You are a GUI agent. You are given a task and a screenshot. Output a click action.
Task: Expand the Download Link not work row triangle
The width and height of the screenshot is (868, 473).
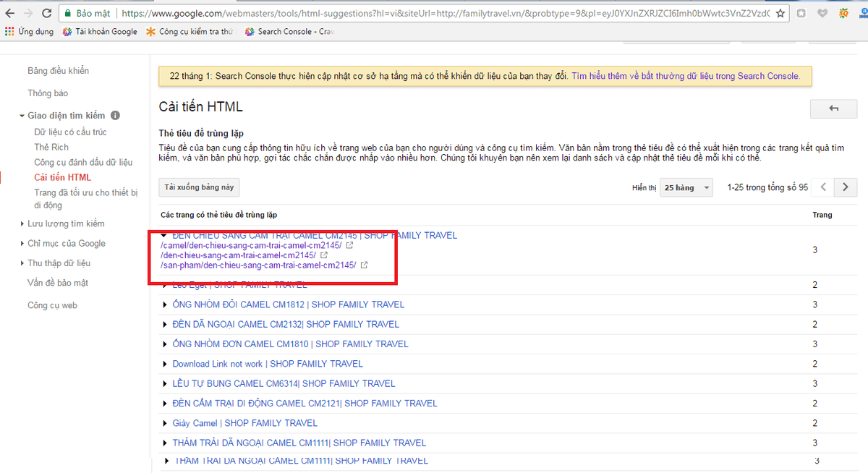(164, 364)
